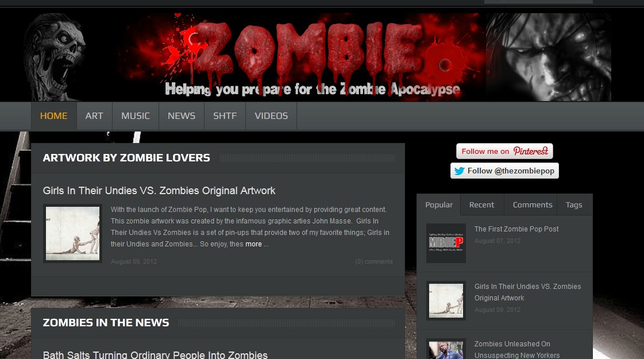
Task: Click the Twitter bird icon
Action: [x=459, y=171]
